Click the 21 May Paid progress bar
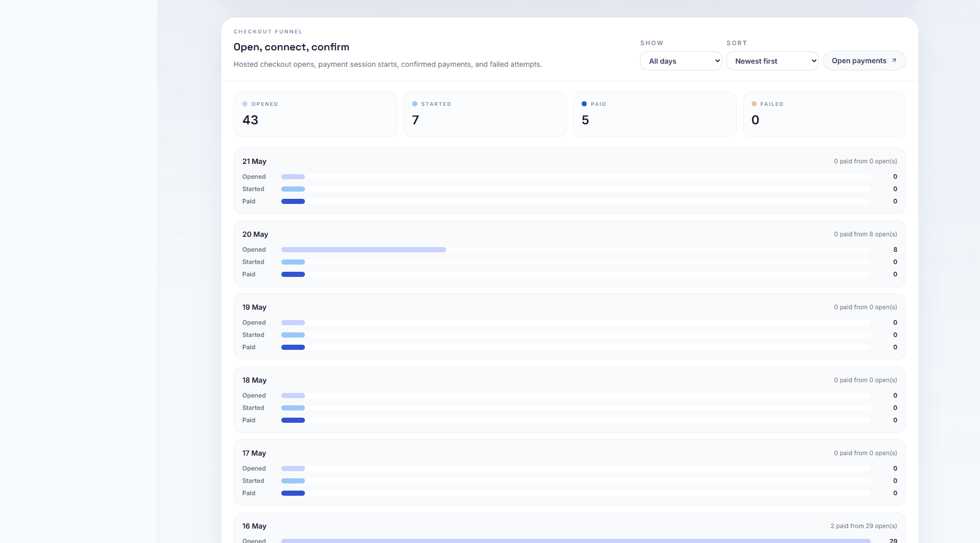The image size is (980, 543). point(575,201)
